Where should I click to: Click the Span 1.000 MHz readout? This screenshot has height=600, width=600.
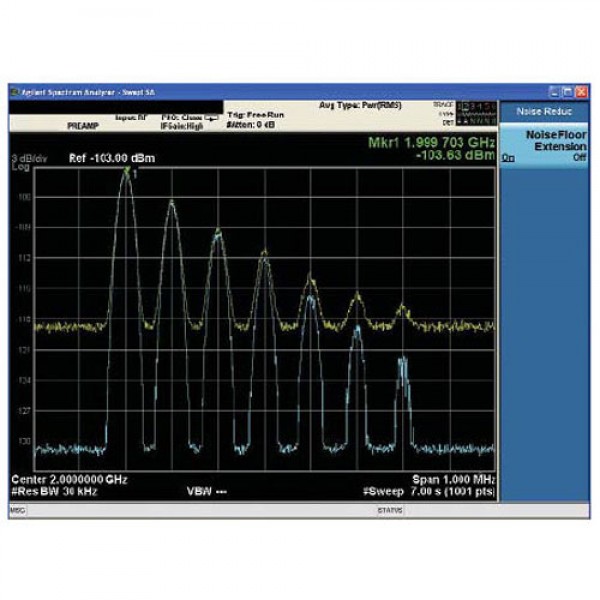[x=453, y=479]
